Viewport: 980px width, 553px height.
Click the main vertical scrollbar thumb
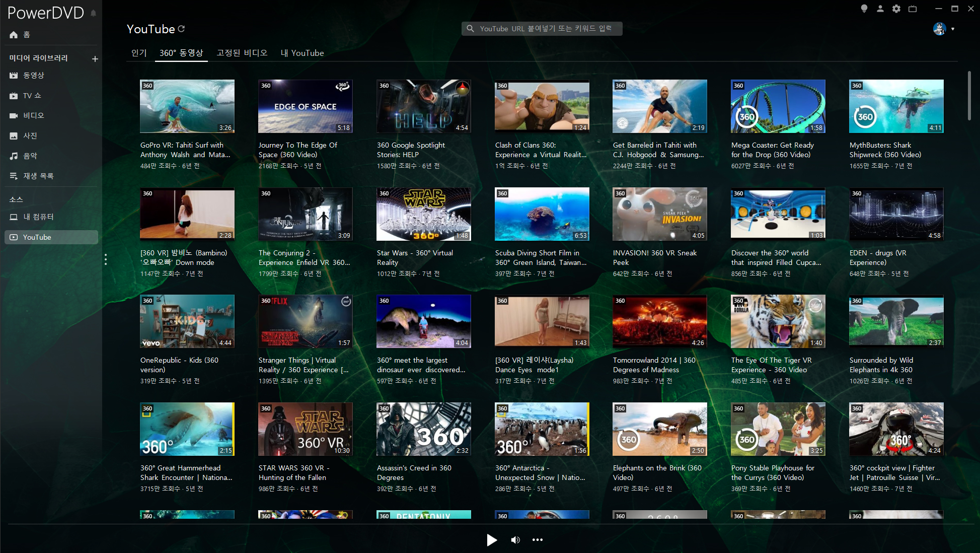click(x=969, y=96)
